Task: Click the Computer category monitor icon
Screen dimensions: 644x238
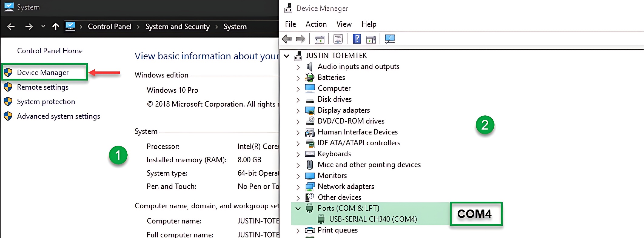Action: pyautogui.click(x=310, y=88)
